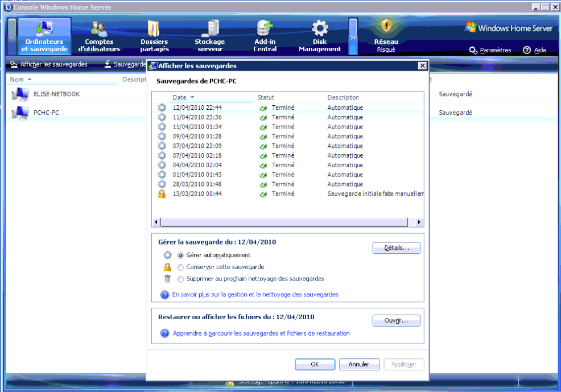Image resolution: width=561 pixels, height=392 pixels.
Task: Click the Windows Home Server logo
Action: coord(509,28)
